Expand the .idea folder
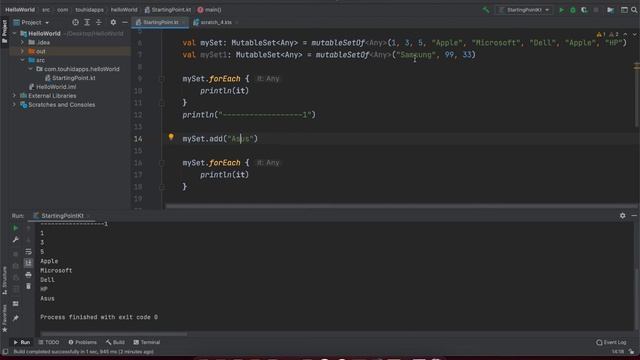The image size is (640, 360). 22,42
